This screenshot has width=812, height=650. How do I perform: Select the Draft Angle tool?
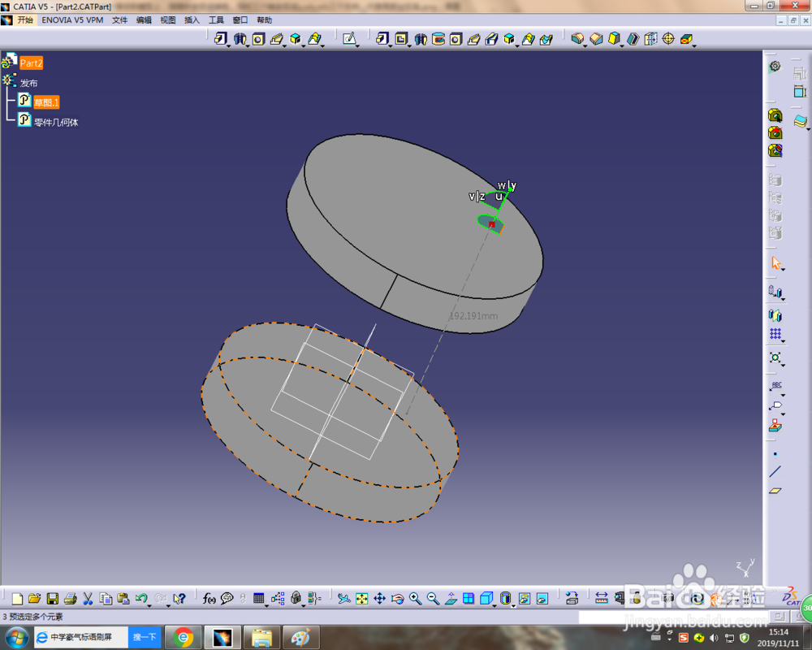(614, 39)
